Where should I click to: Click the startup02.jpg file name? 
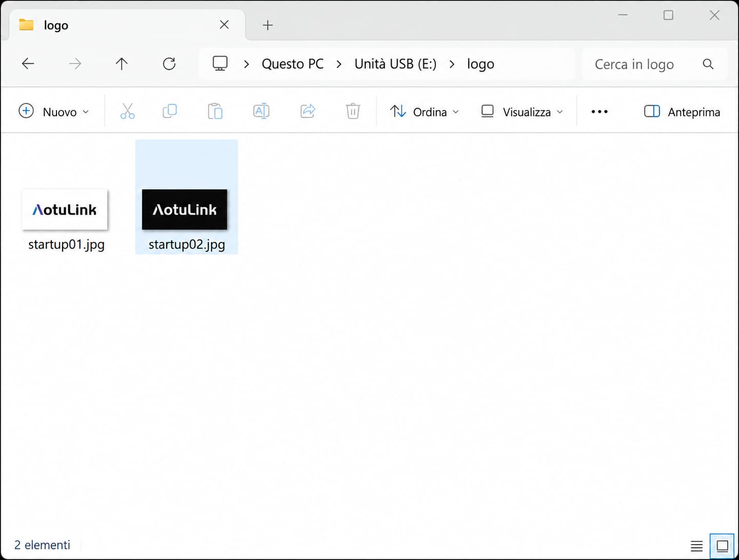(187, 245)
